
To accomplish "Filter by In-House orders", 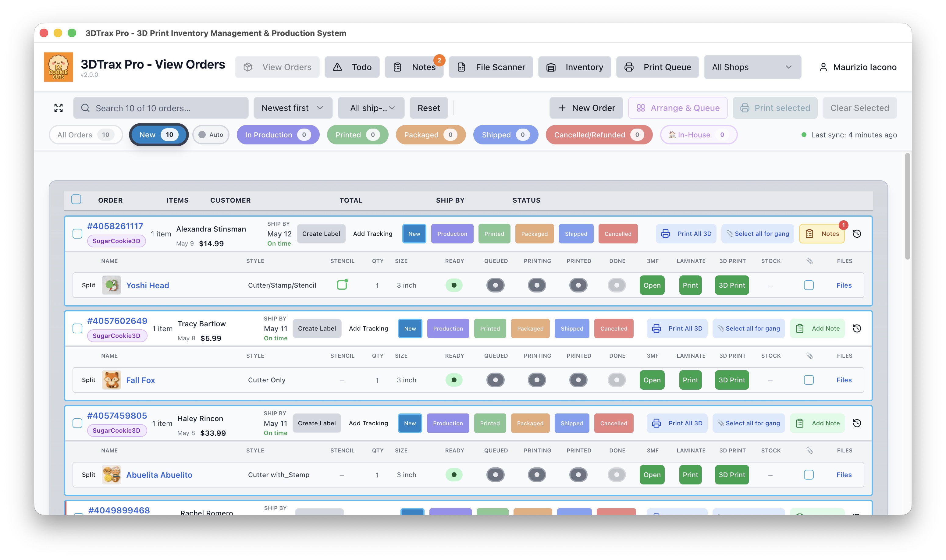I will point(699,135).
